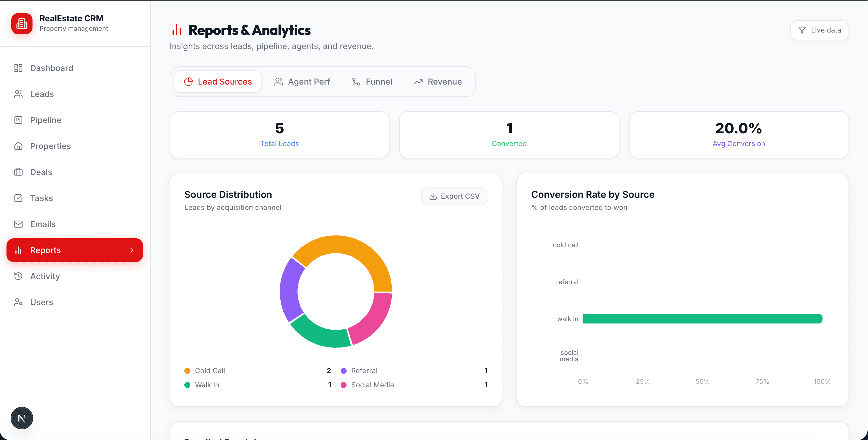Toggle the Social Media legend entry
The image size is (868, 440).
tap(372, 385)
